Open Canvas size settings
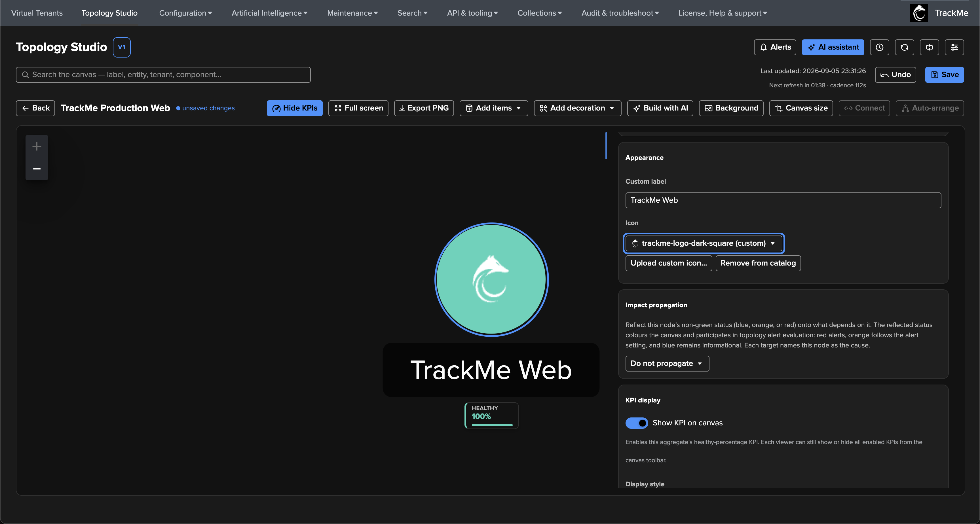Image resolution: width=980 pixels, height=524 pixels. pyautogui.click(x=801, y=108)
